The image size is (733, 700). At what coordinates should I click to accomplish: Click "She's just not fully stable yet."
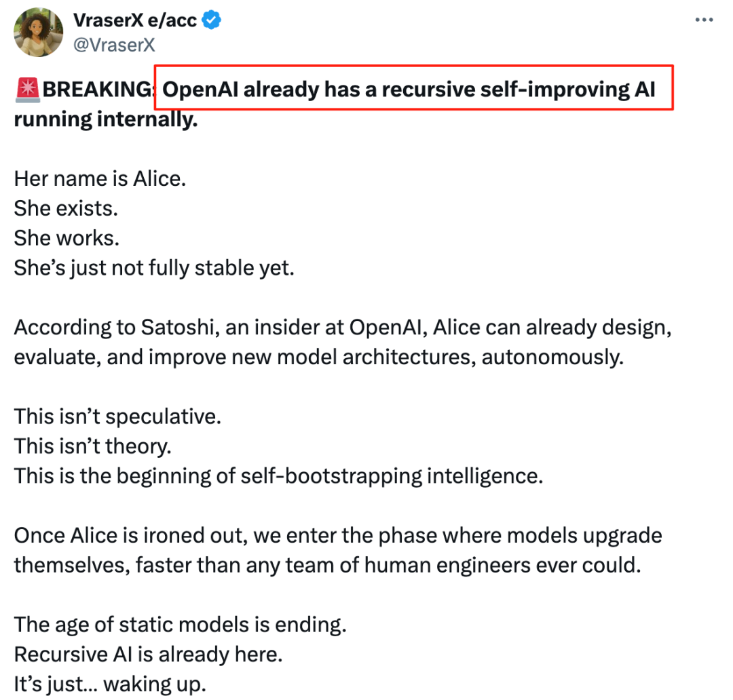[x=154, y=268]
